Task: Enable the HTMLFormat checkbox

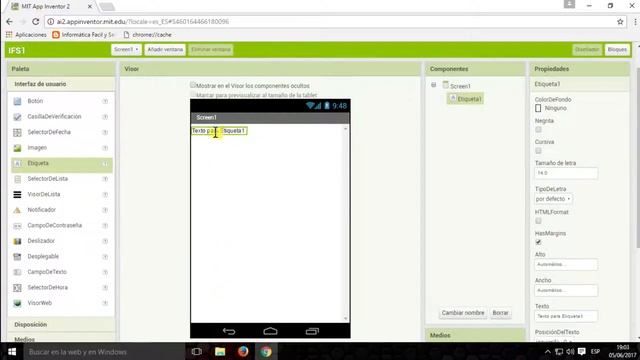Action: [538, 221]
